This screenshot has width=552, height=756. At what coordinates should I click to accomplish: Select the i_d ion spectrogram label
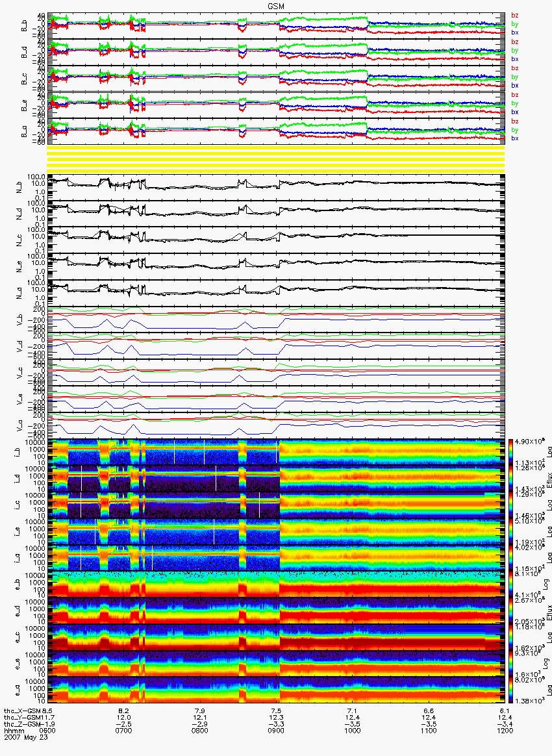[x=18, y=479]
